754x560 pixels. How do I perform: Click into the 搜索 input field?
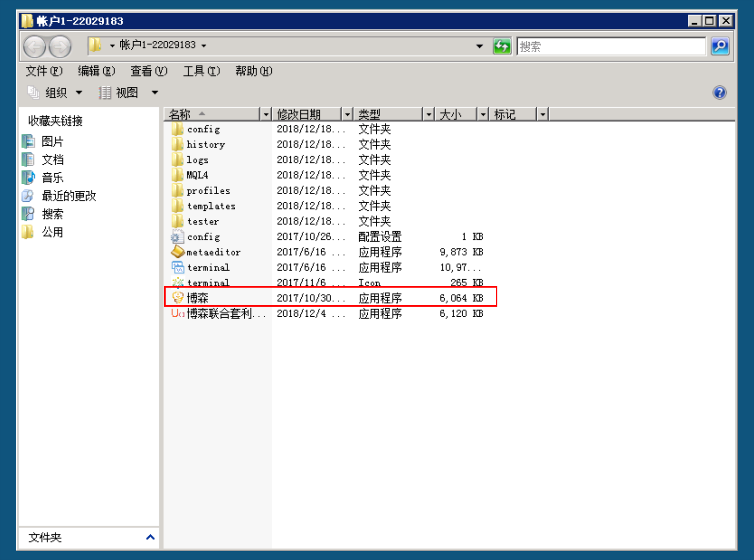(611, 46)
